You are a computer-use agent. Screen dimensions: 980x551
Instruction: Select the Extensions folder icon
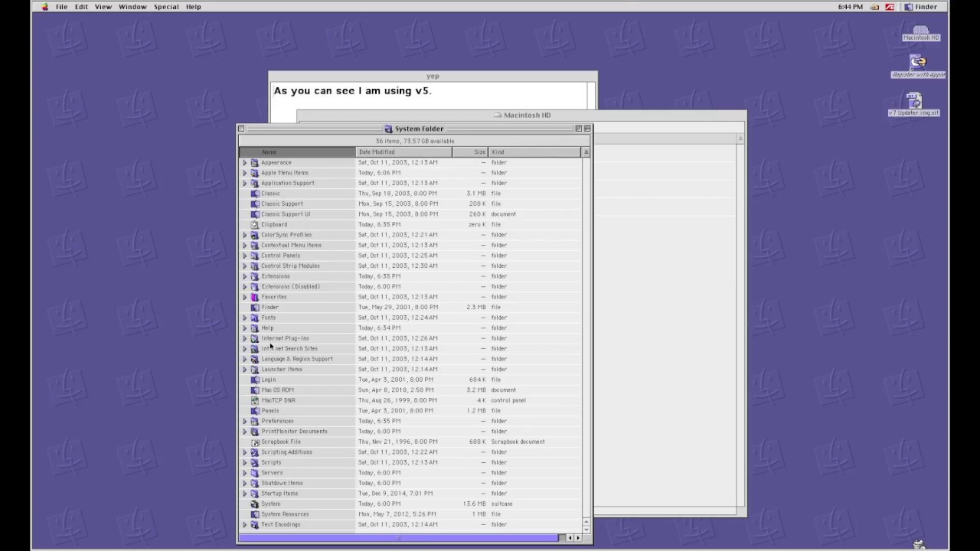click(255, 276)
